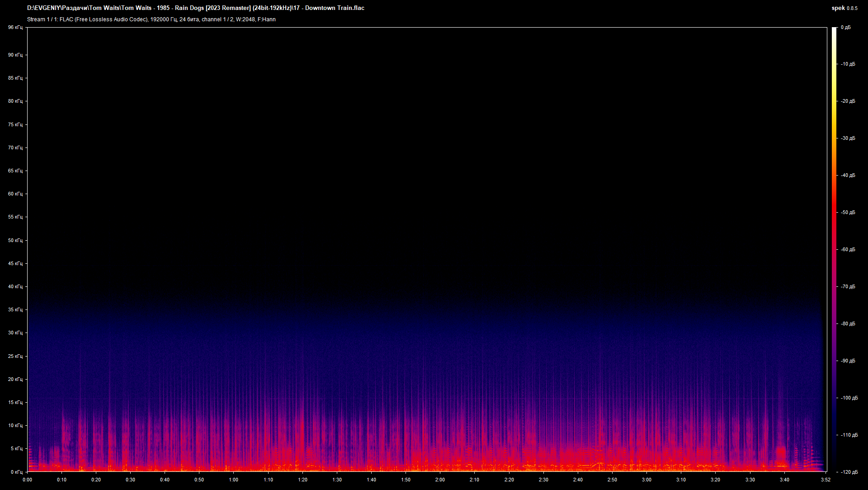Pick the -110 дБ level label
The width and height of the screenshot is (868, 490).
point(849,435)
